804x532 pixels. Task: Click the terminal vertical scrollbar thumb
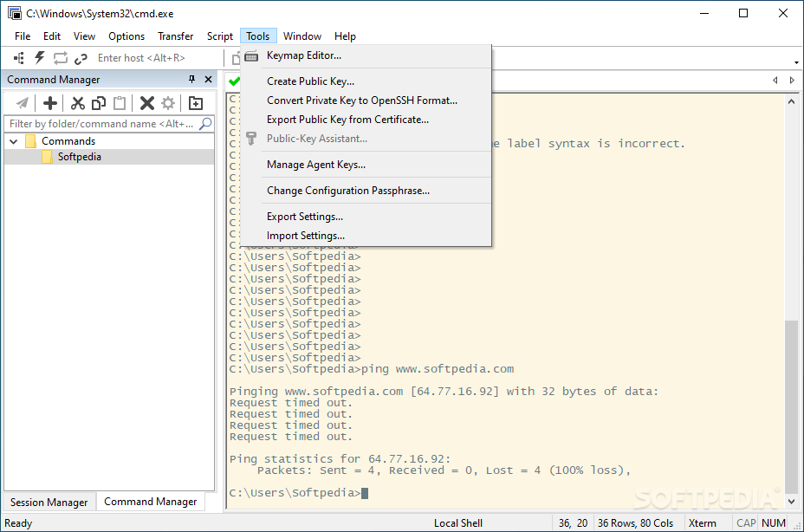point(791,407)
